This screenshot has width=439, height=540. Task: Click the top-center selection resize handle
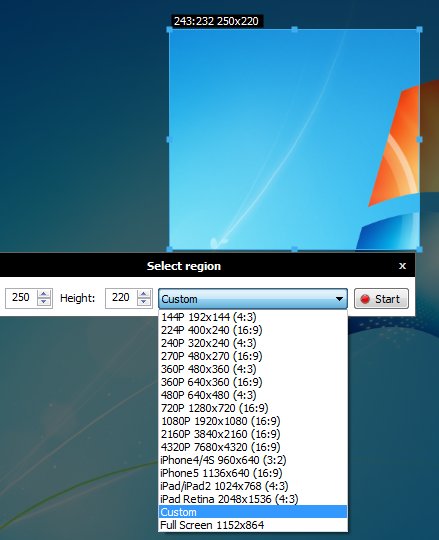294,30
